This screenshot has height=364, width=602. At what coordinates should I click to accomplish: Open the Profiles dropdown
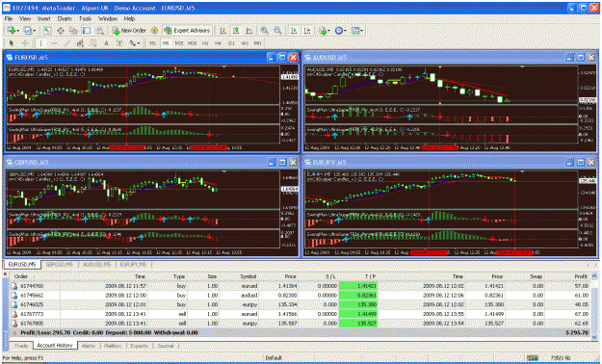click(x=30, y=31)
